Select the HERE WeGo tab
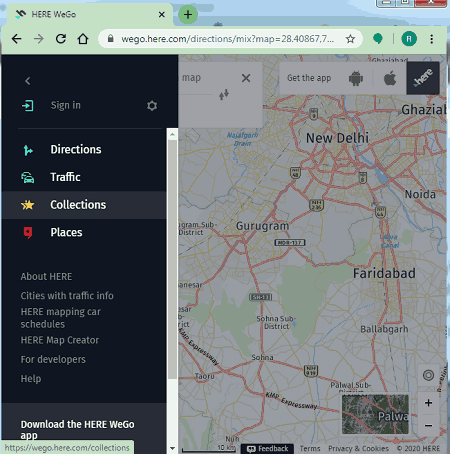Viewport: 450px width, 454px height. (x=88, y=15)
